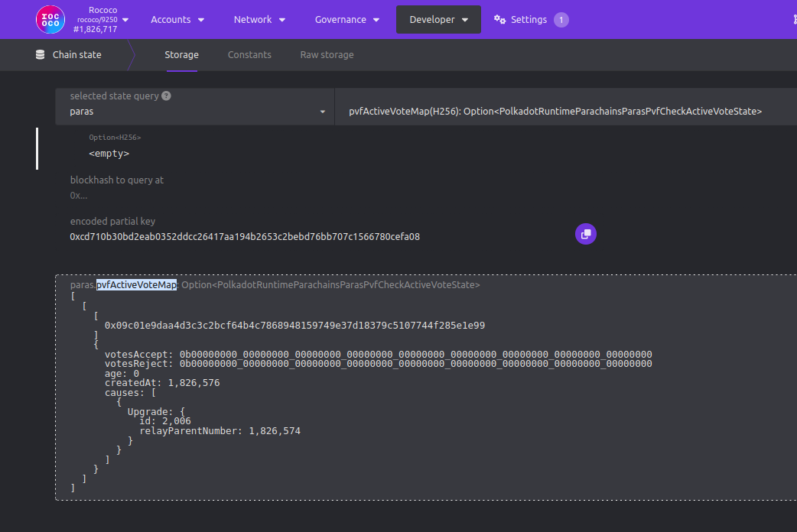Open the Accounts dropdown menu
Viewport: 797px width, 532px height.
177,19
